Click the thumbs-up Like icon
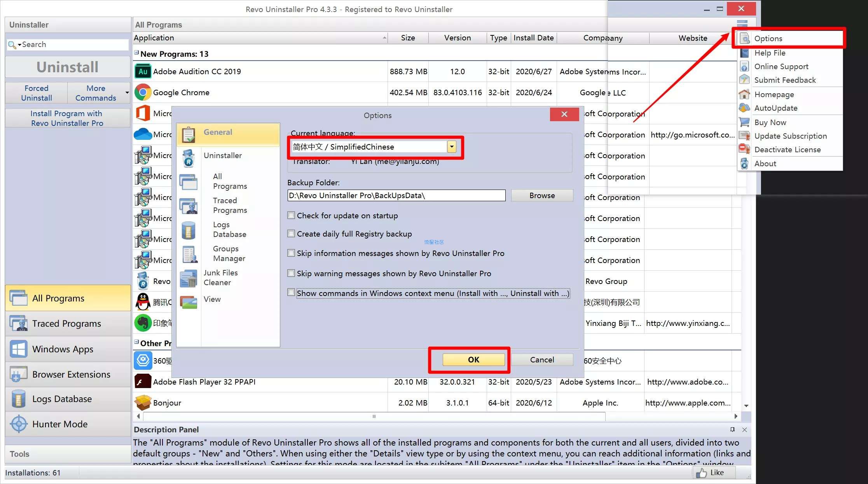This screenshot has width=868, height=484. click(701, 473)
